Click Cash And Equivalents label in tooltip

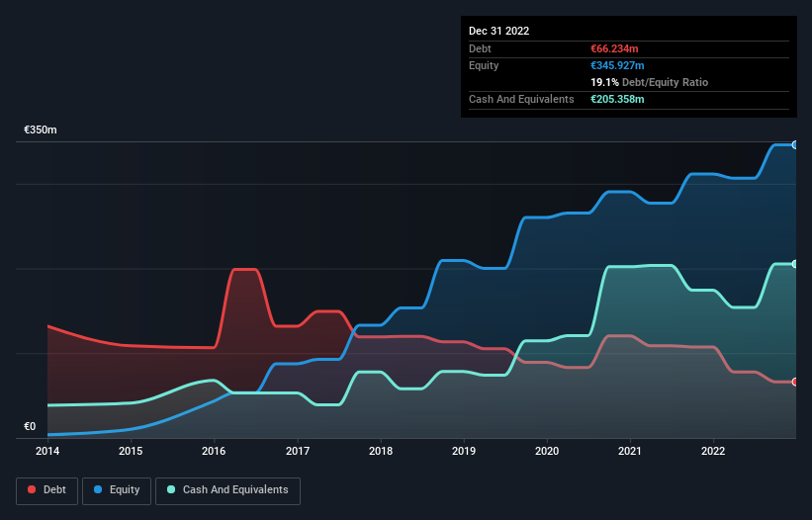pyautogui.click(x=521, y=99)
